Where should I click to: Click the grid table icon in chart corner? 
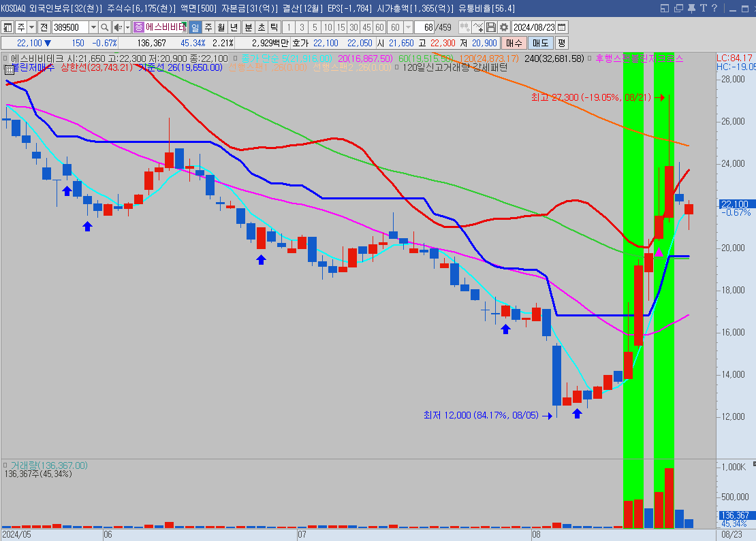click(9, 70)
